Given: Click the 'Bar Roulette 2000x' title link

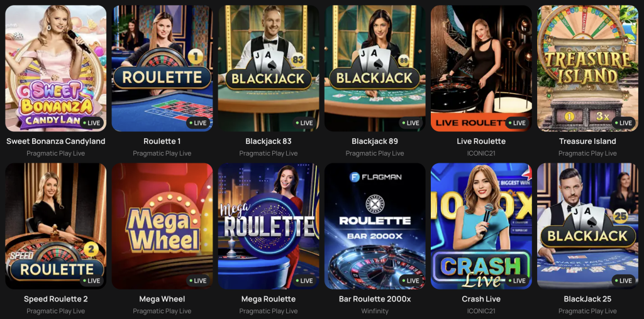Looking at the screenshot, I should 375,299.
